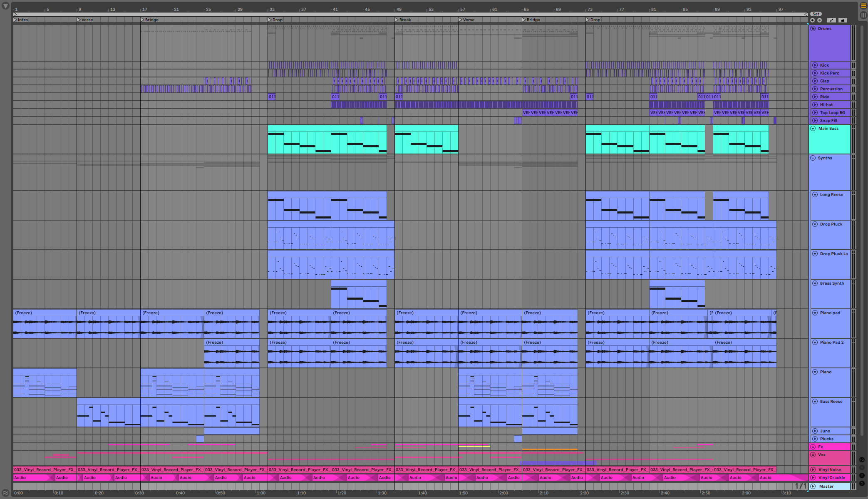Switch to Arrangement view selector icon
868x499 pixels.
(x=863, y=6)
